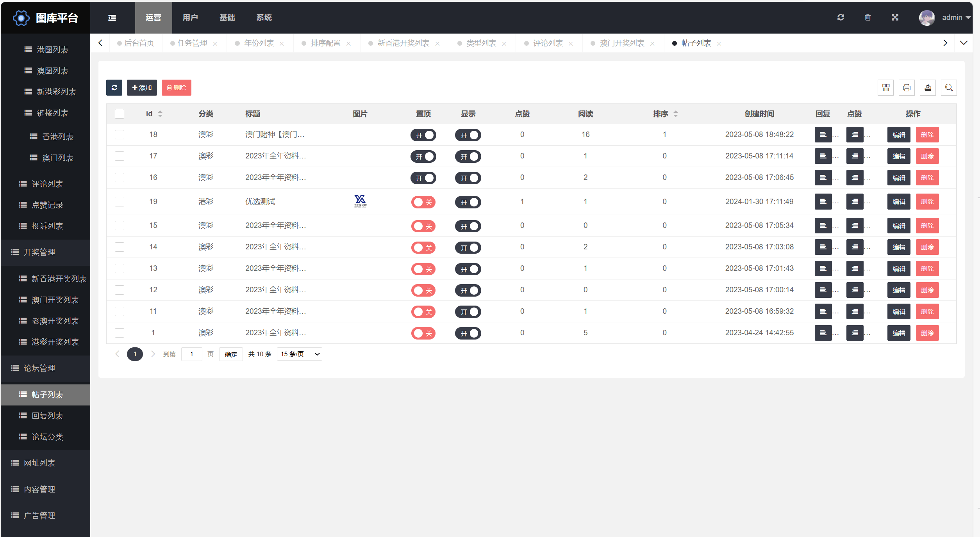Open the 点赞 icon for post id 12
The image size is (980, 537).
pos(855,290)
